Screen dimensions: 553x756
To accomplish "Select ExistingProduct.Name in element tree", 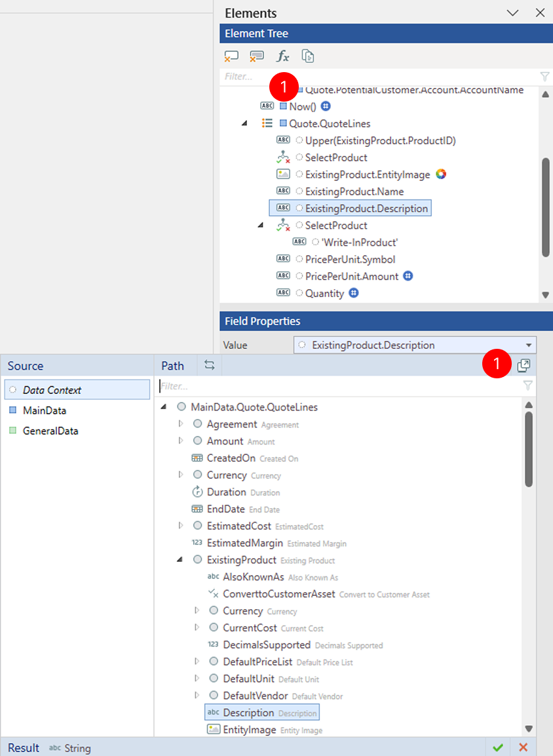I will [x=354, y=191].
